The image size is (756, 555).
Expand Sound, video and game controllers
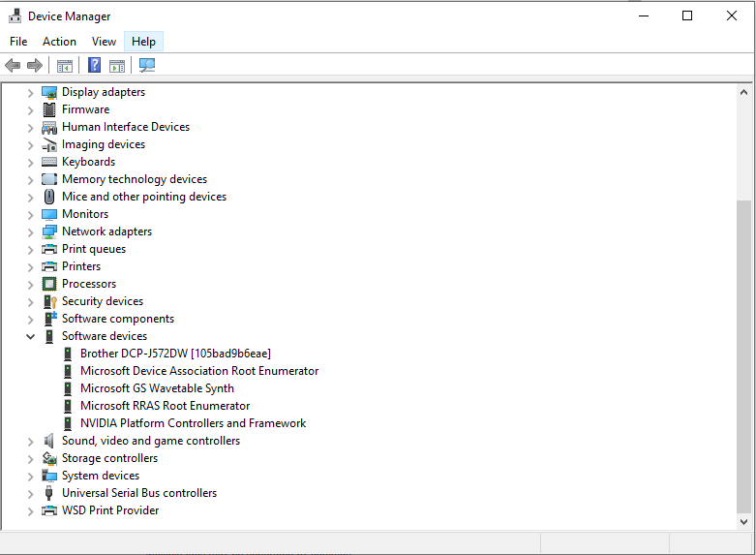[x=30, y=442]
